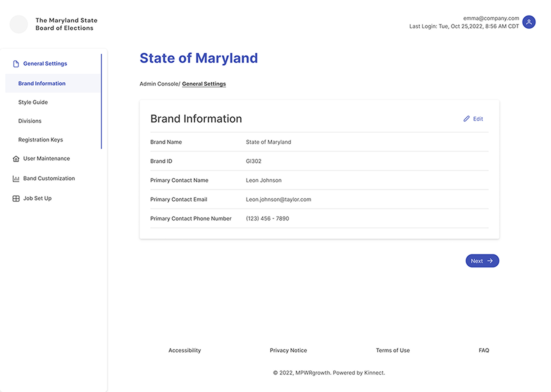551x392 pixels.
Task: Click the User Maintenance home icon
Action: pos(16,159)
